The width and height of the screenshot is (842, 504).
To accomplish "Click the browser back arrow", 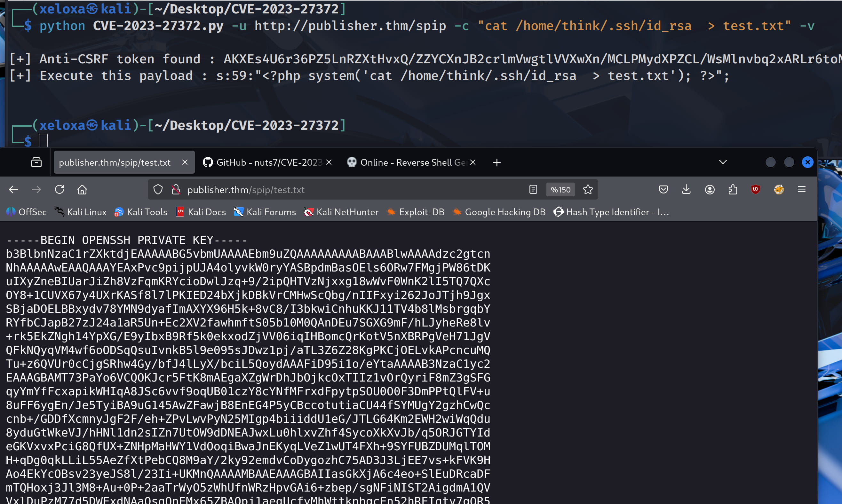I will [13, 190].
